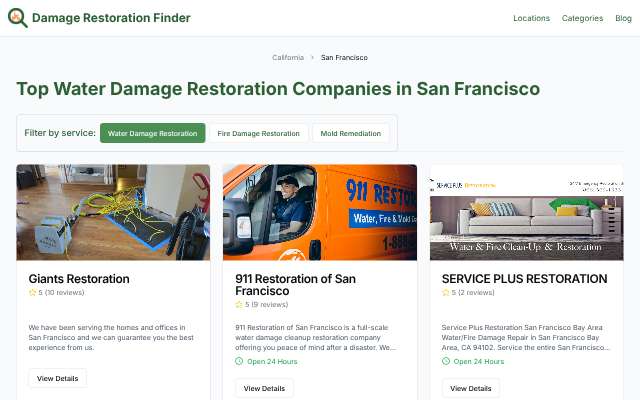Click Open 24 Hours under Service Plus
This screenshot has width=640, height=400.
point(479,362)
